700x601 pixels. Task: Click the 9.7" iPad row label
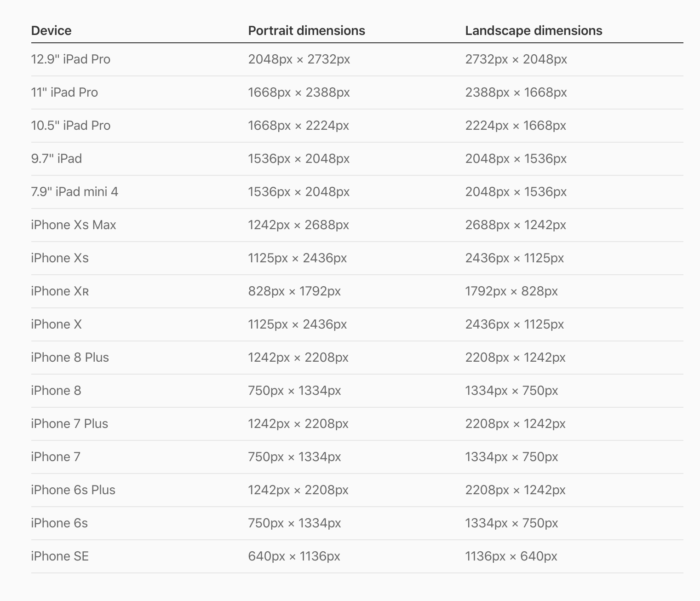click(x=57, y=159)
